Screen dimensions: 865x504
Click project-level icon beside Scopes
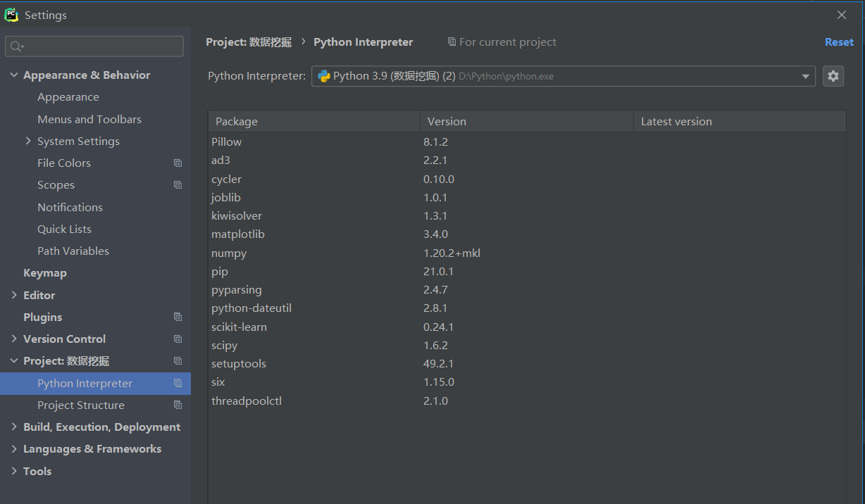pyautogui.click(x=178, y=185)
